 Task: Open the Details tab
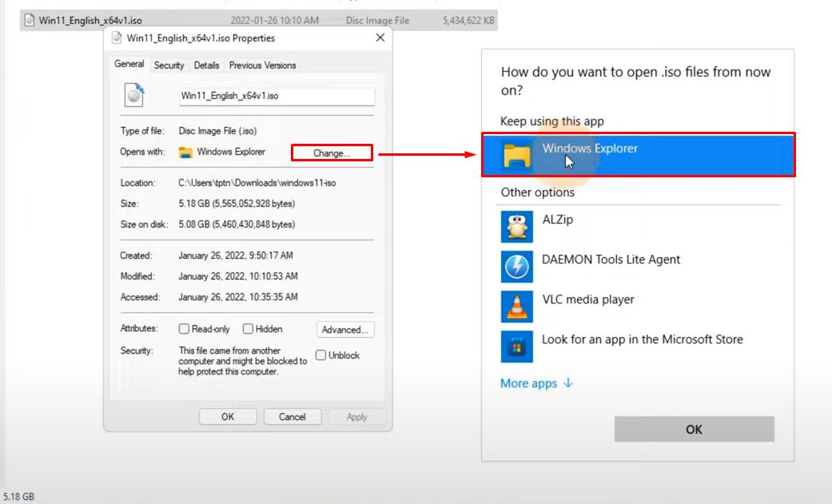[206, 65]
